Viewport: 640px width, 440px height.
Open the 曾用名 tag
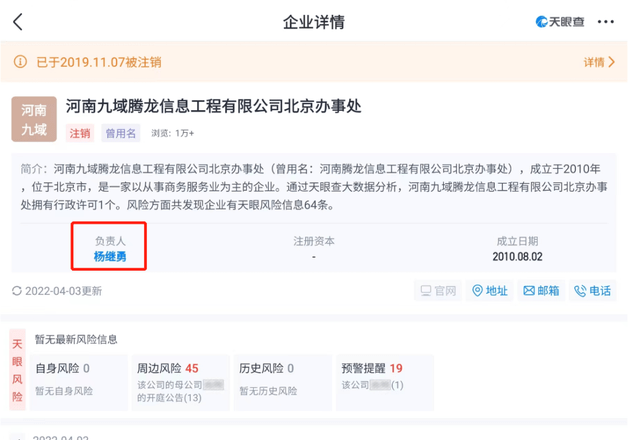point(120,133)
